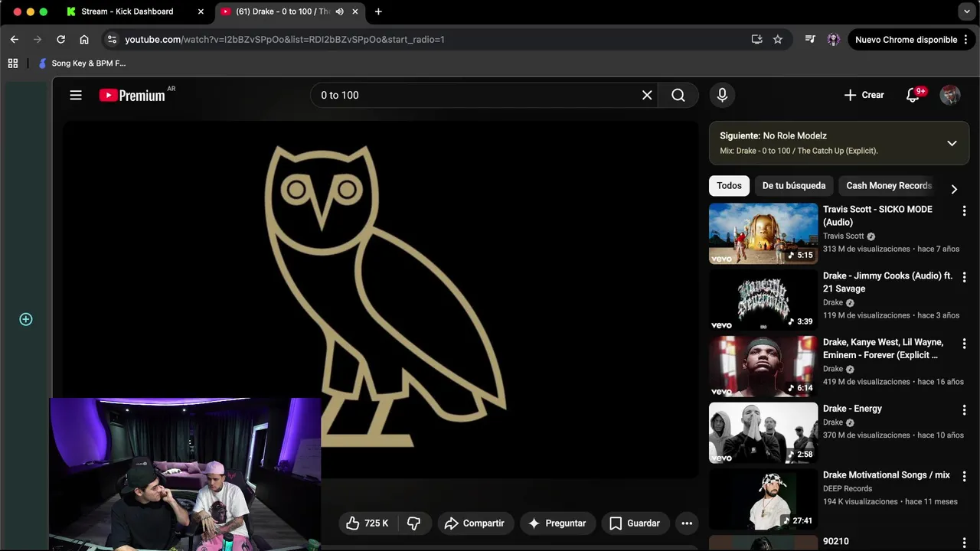Image resolution: width=980 pixels, height=551 pixels.
Task: Open options menu for Jimmy Cooks
Action: tap(964, 277)
